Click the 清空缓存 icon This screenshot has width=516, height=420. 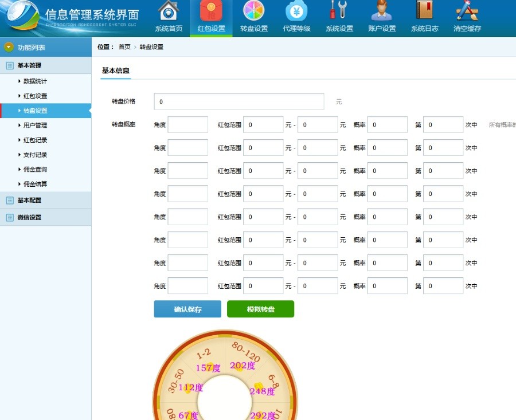point(467,11)
